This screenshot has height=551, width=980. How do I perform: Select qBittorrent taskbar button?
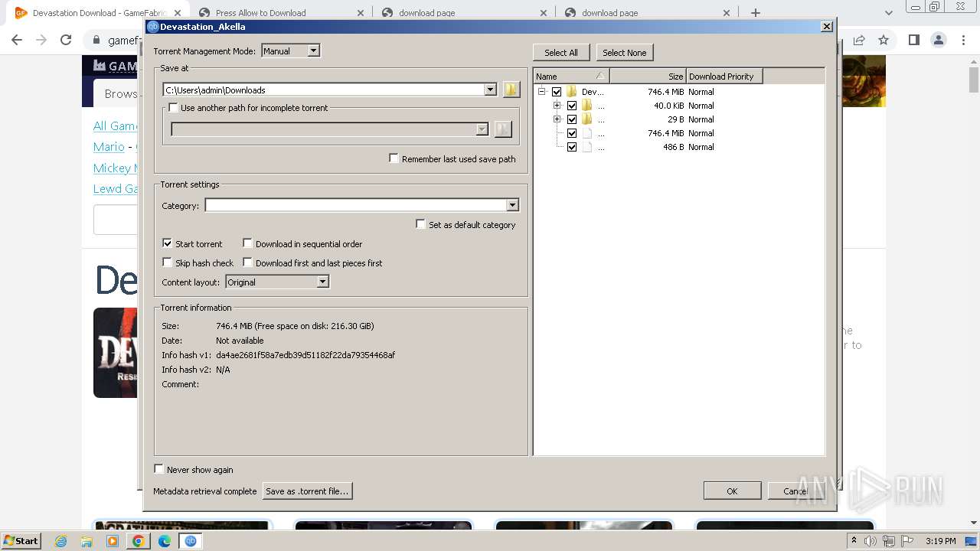pyautogui.click(x=190, y=541)
